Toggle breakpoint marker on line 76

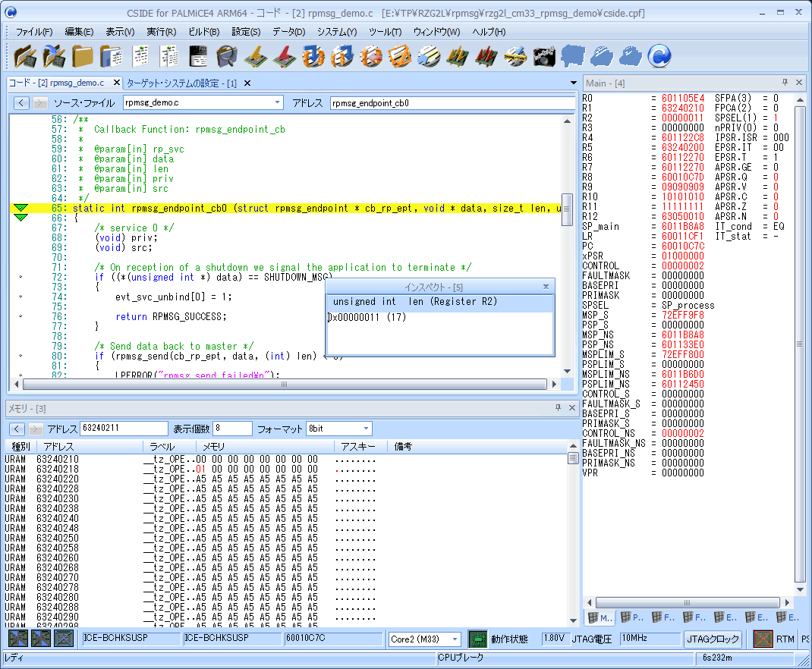pyautogui.click(x=20, y=316)
